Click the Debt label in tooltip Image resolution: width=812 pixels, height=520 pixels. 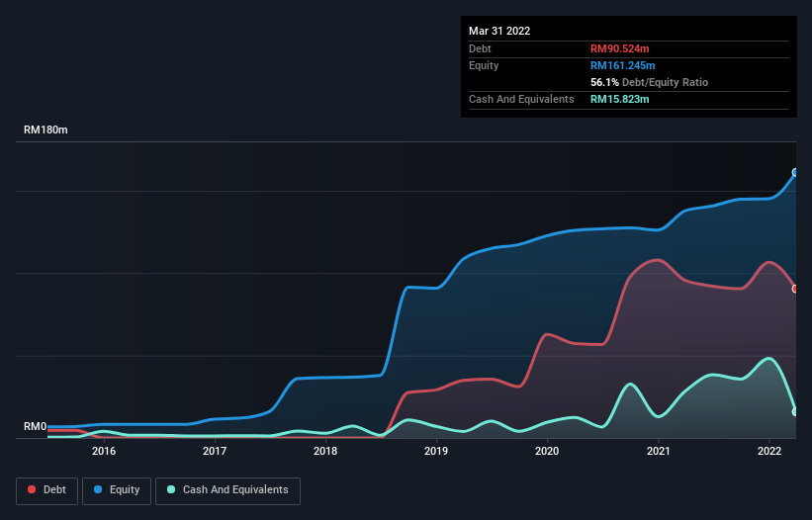[x=480, y=48]
